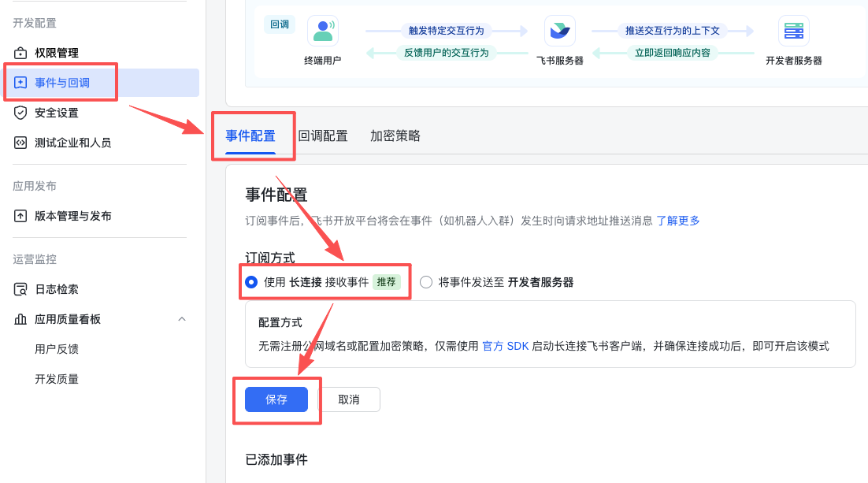Click the 版本管理与发布 upload icon

tap(20, 216)
